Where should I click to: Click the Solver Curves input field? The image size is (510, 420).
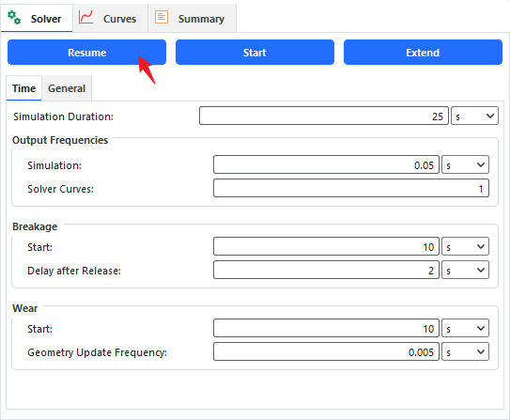pos(351,188)
